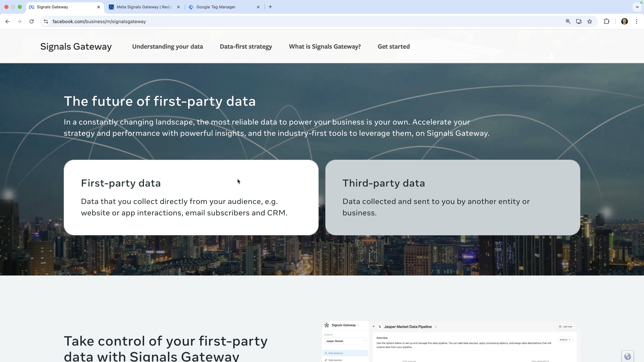Open the Jasper Market account dropdown

point(345,341)
